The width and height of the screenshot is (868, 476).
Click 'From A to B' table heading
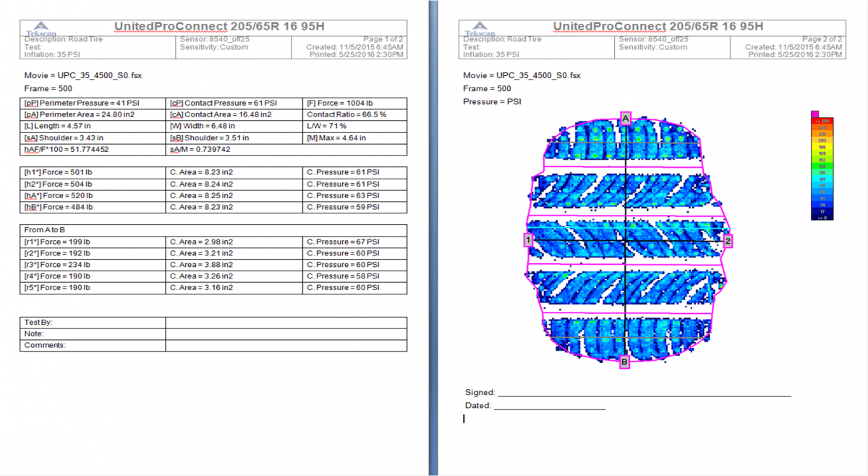[214, 230]
